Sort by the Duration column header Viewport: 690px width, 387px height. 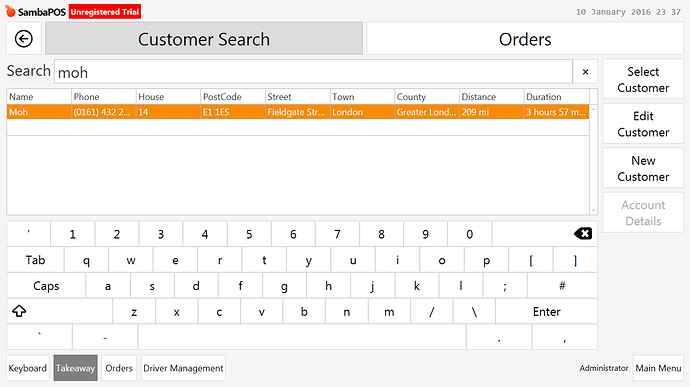click(x=557, y=97)
